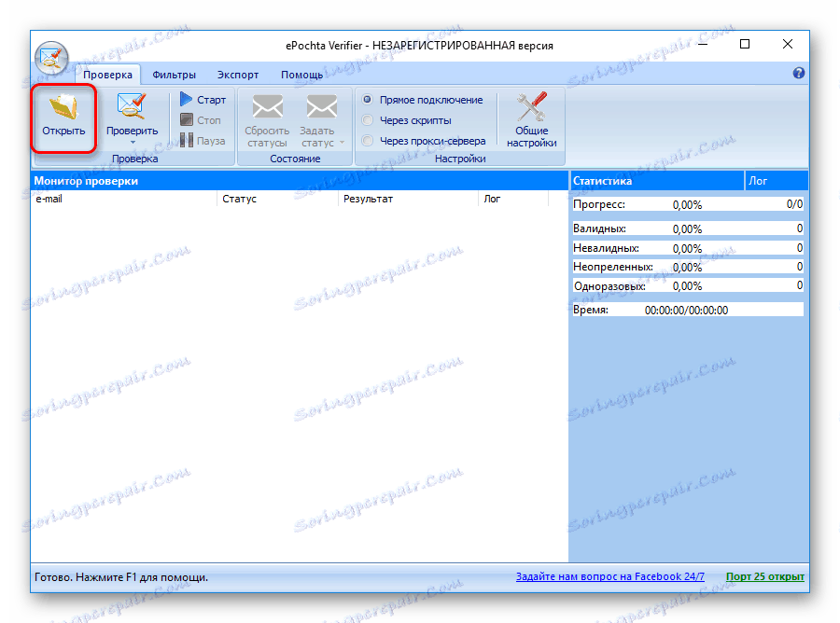The width and height of the screenshot is (840, 623).
Task: Click the ePochta application orb button
Action: [51, 58]
